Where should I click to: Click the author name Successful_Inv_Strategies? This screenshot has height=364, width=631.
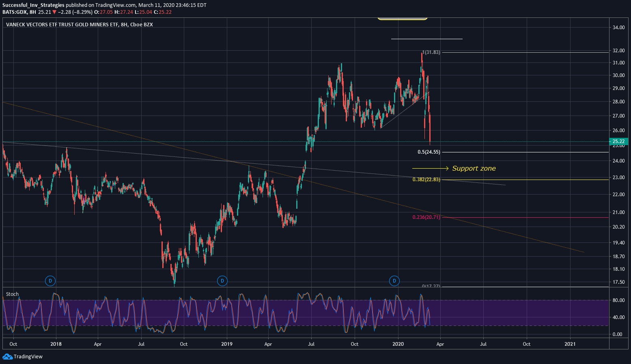[x=33, y=5]
